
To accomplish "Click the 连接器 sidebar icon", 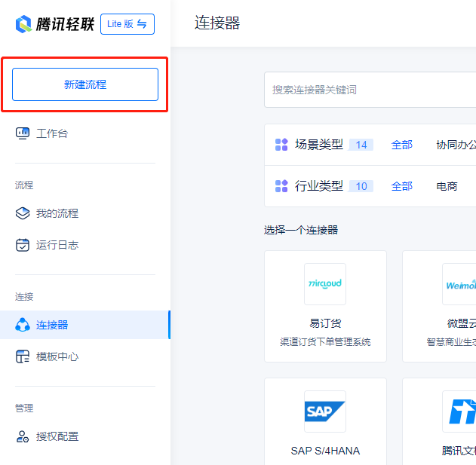I will 23,325.
